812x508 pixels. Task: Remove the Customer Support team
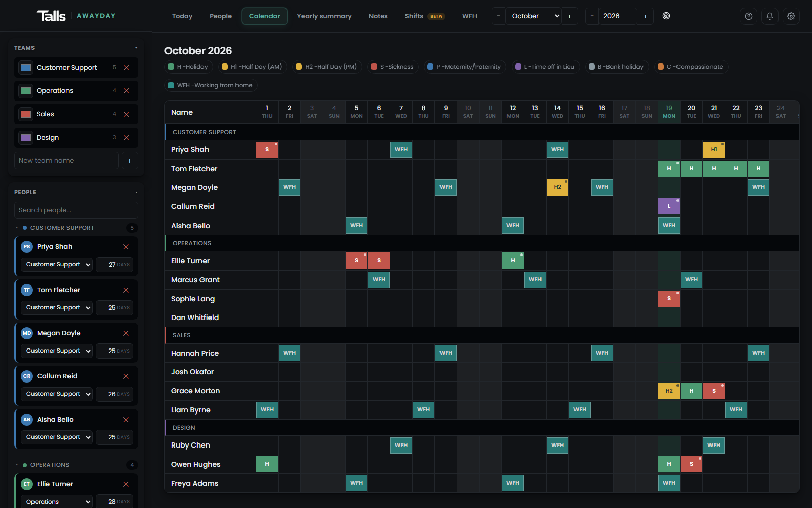click(x=127, y=68)
